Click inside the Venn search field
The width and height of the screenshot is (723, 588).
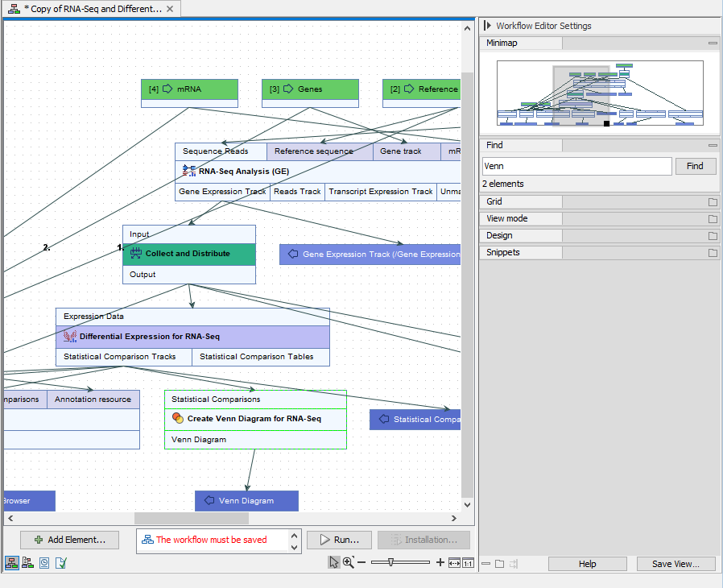click(576, 166)
